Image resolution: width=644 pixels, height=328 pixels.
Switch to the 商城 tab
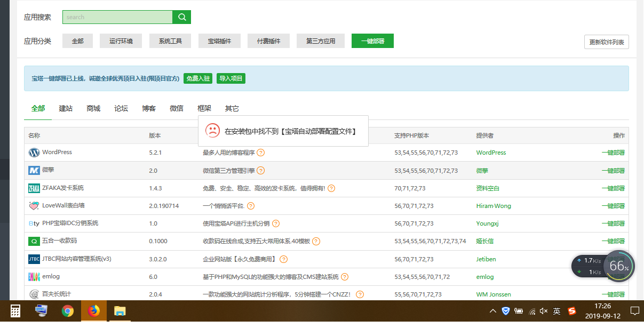[93, 108]
